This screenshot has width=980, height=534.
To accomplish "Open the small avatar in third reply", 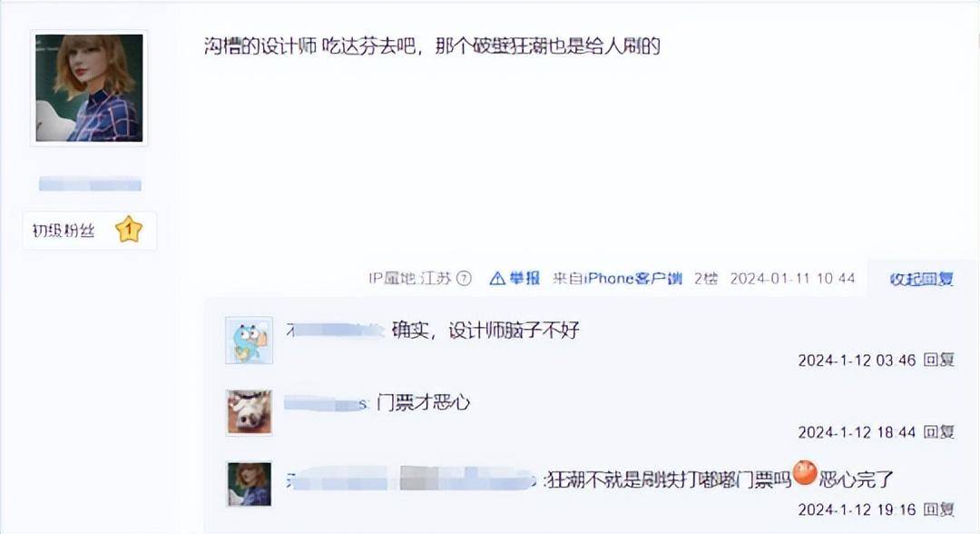I will pos(250,484).
